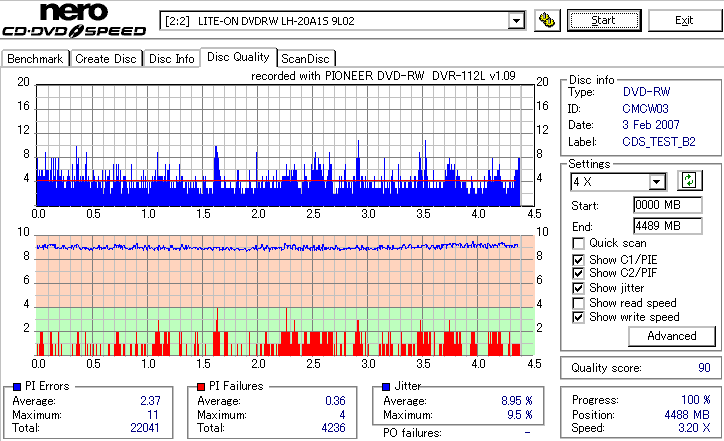724x441 pixels.
Task: Toggle Show write speed checkbox
Action: point(578,317)
